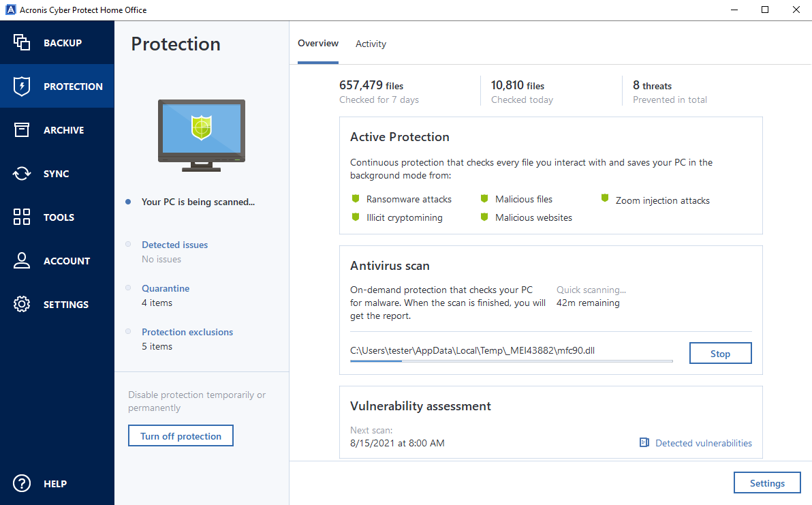
Task: Select the Overview tab
Action: pyautogui.click(x=318, y=43)
